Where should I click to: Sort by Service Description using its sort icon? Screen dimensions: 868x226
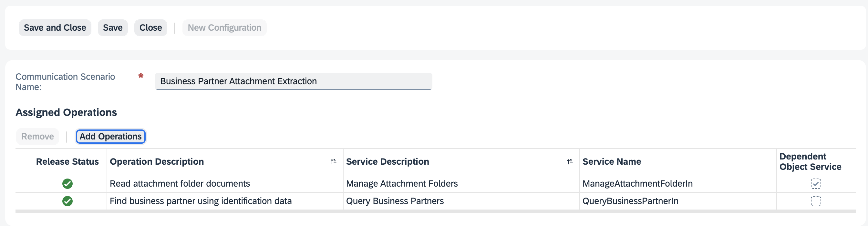tap(569, 161)
